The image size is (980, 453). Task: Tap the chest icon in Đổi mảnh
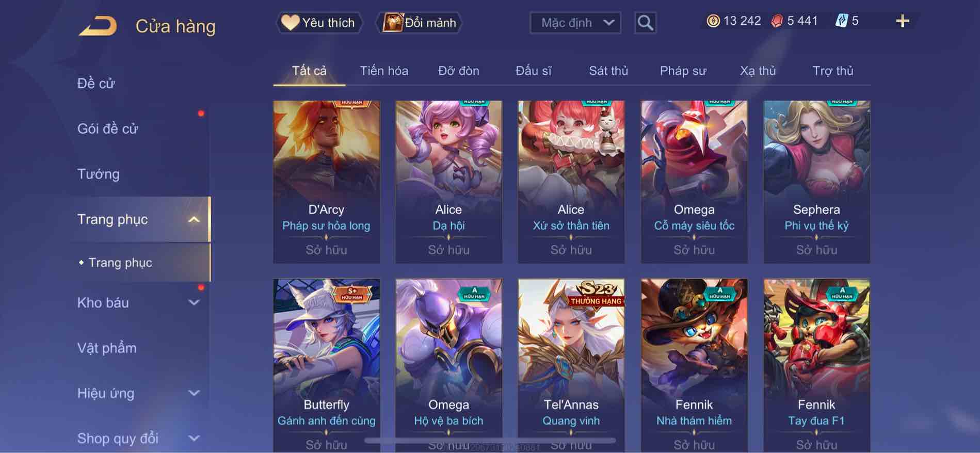(392, 23)
